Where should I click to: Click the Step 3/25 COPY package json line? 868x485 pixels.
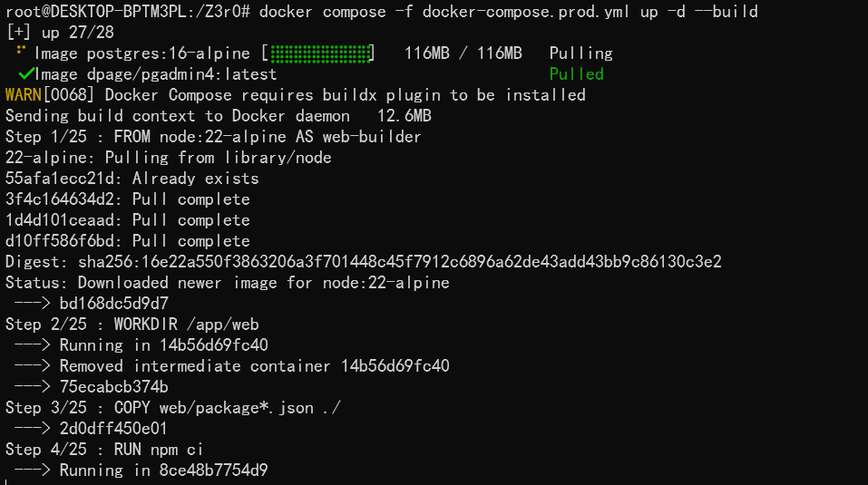tap(172, 408)
